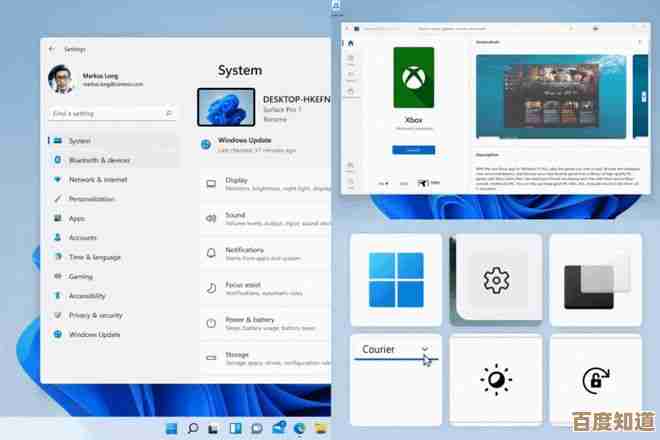The width and height of the screenshot is (660, 440).
Task: Select Bluetooth & devices in Settings sidebar
Action: coord(98,160)
